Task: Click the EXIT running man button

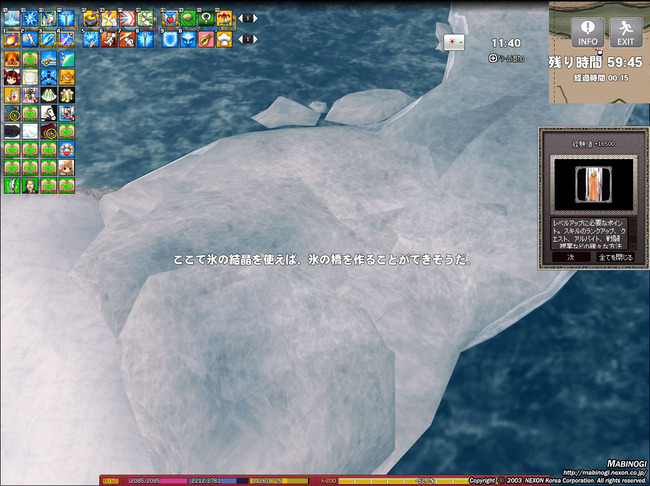Action: tap(626, 32)
